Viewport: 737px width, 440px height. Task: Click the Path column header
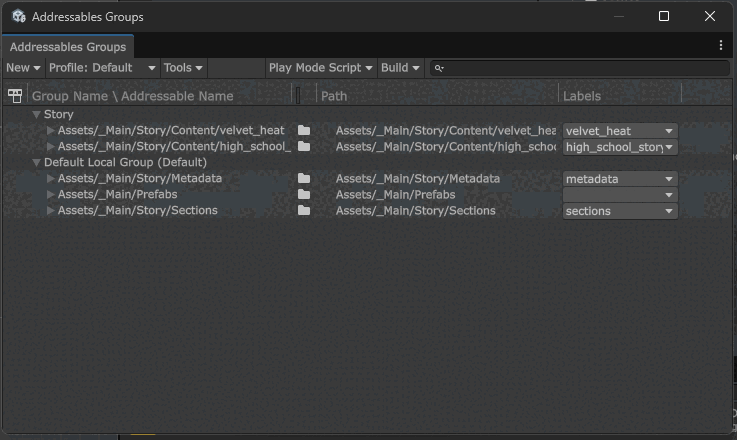point(334,96)
